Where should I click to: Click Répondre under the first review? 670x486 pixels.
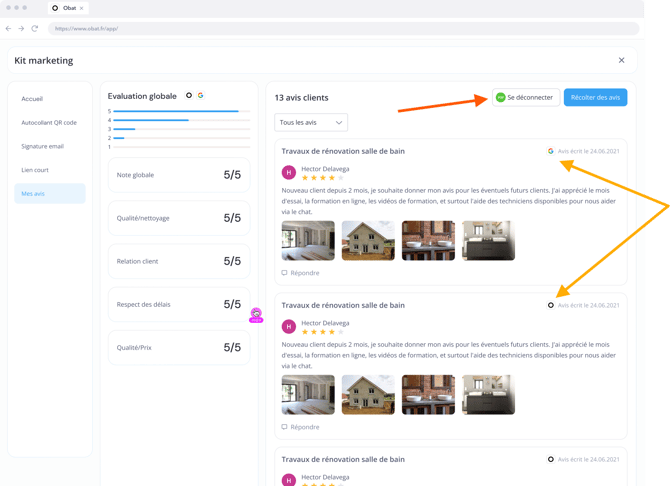point(301,272)
